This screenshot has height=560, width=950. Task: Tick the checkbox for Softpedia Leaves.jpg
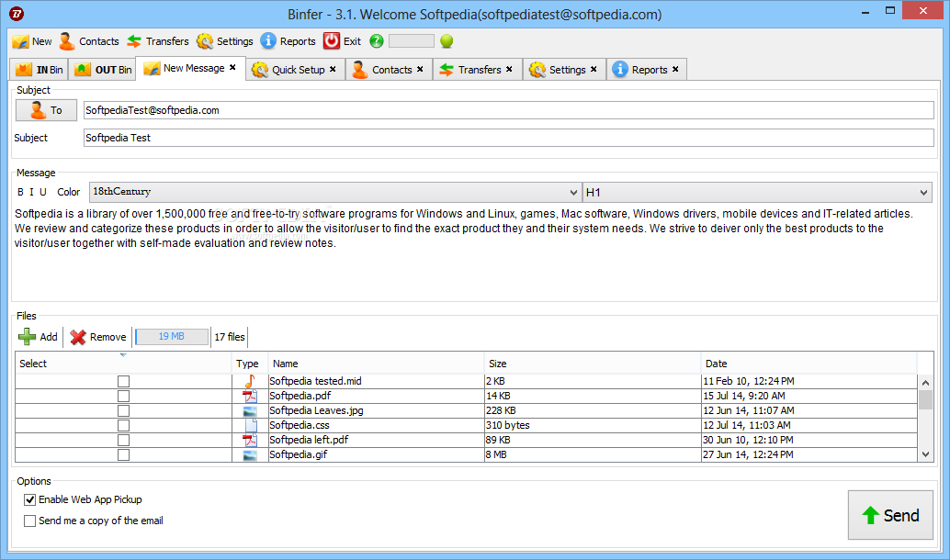124,410
